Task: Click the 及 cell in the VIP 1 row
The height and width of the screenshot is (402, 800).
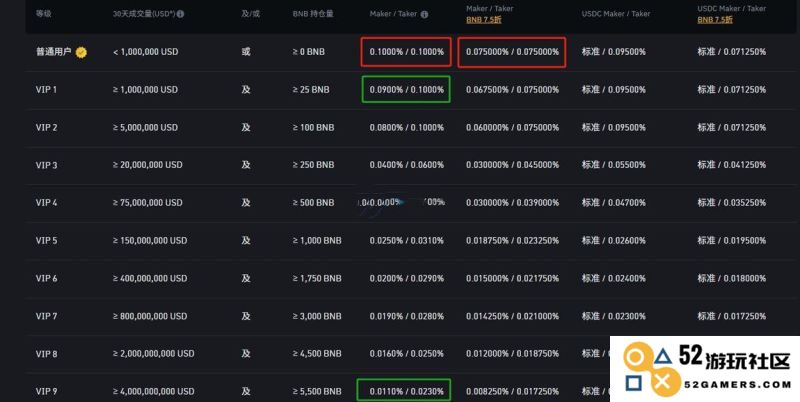Action: click(x=246, y=89)
